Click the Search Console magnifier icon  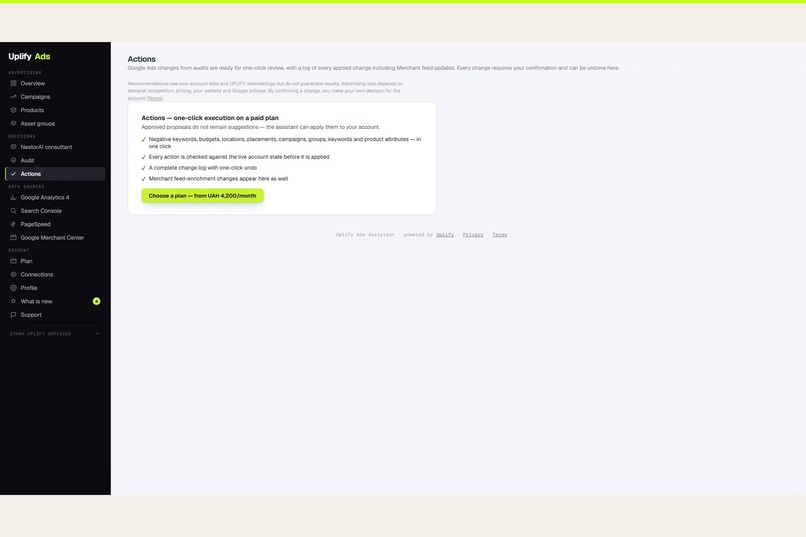(13, 211)
